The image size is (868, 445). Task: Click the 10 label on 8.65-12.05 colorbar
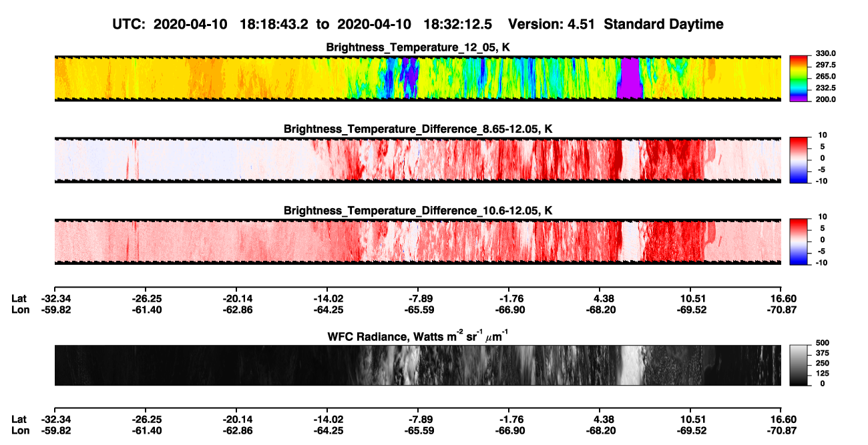(822, 135)
